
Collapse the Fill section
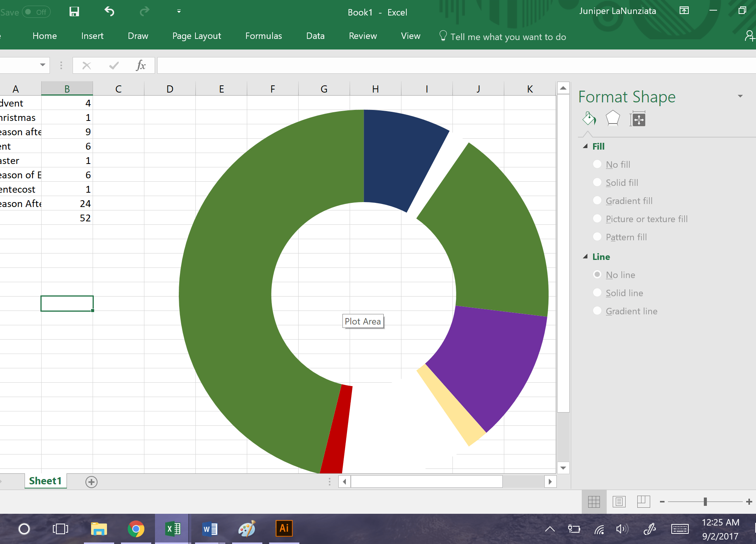585,146
